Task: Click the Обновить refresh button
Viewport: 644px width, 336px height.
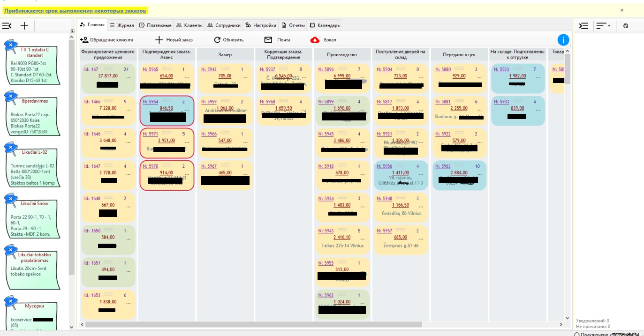Action: point(229,40)
